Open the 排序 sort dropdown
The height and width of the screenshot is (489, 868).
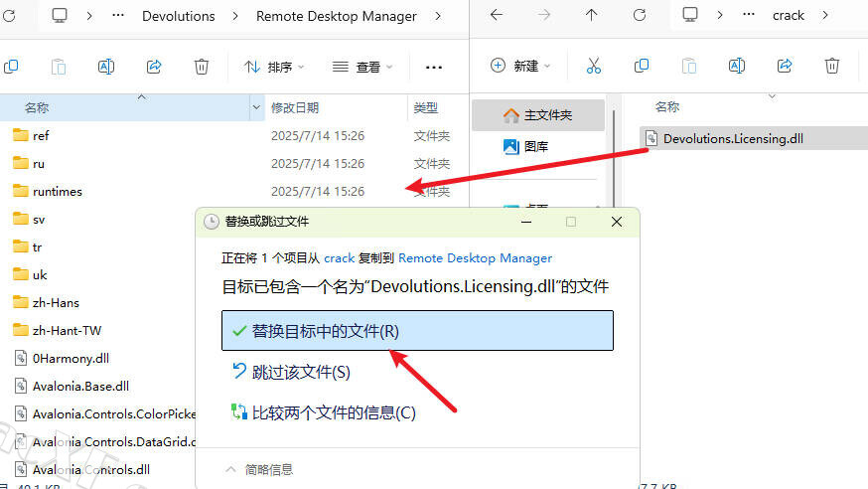point(274,67)
